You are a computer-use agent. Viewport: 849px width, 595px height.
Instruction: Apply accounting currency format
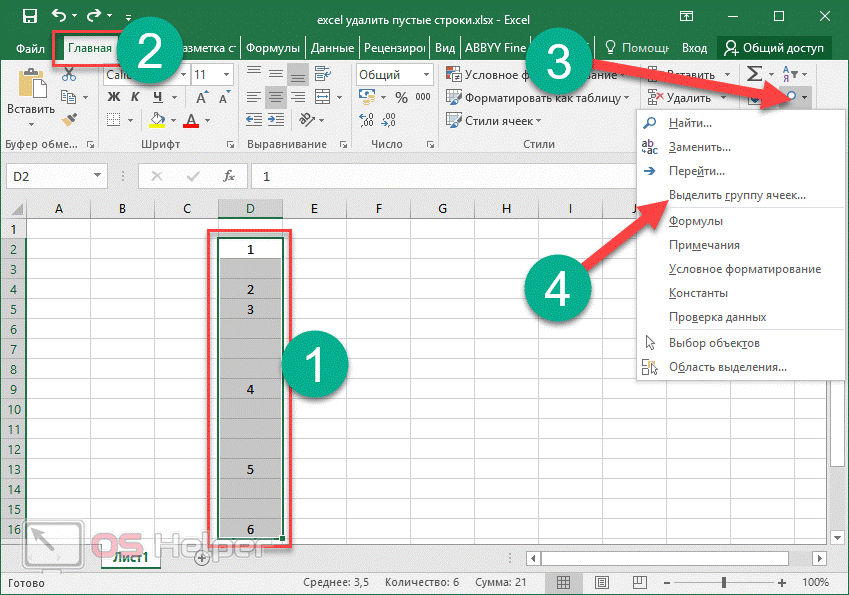(x=368, y=97)
